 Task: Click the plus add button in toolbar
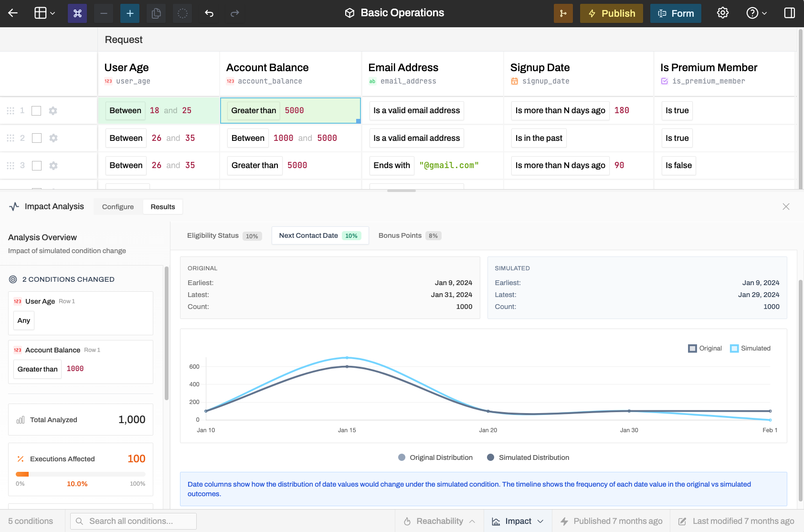coord(130,13)
